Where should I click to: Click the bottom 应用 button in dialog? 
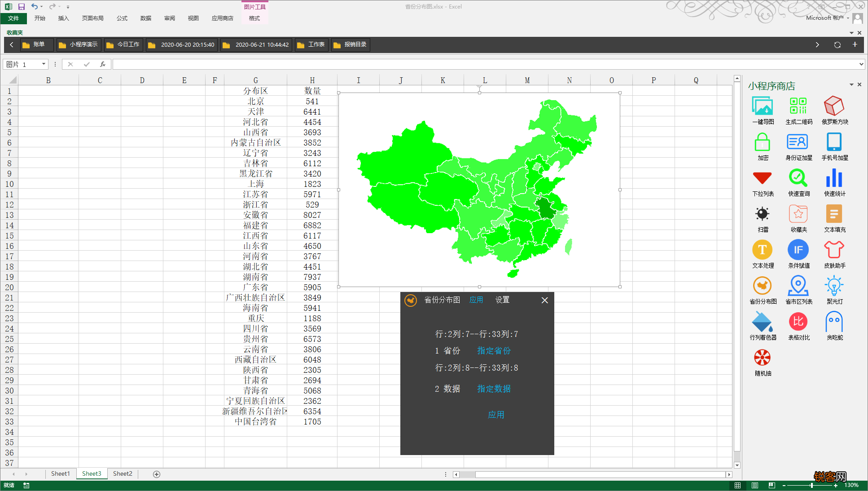pyautogui.click(x=496, y=415)
